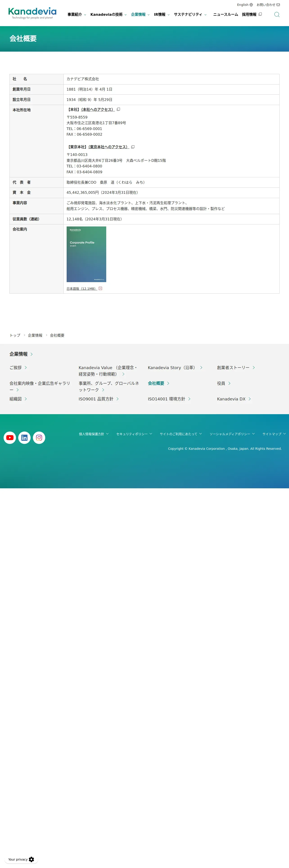Click the Corporate Profile cover thumbnail

tap(86, 254)
